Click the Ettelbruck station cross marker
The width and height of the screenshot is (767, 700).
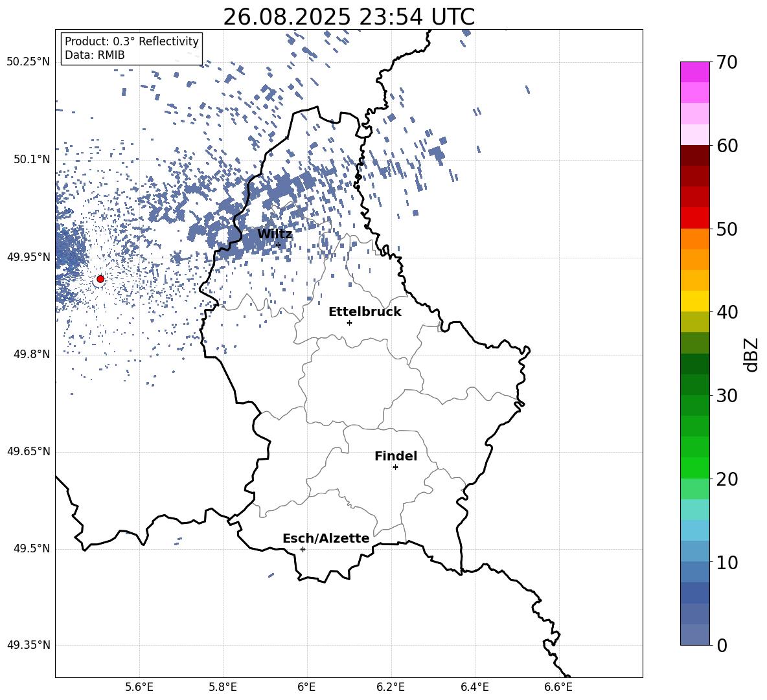[349, 322]
